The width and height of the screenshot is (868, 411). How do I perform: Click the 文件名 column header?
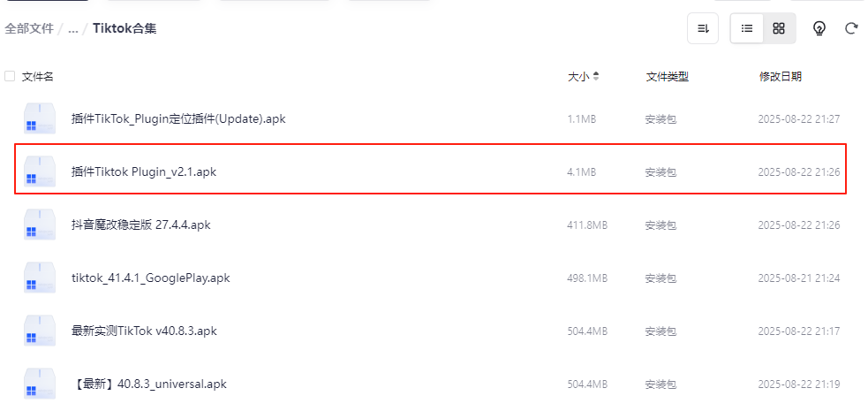click(38, 77)
